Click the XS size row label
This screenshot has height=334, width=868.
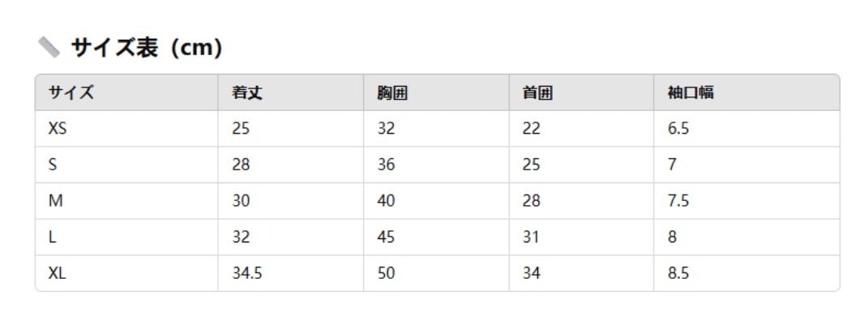point(58,129)
